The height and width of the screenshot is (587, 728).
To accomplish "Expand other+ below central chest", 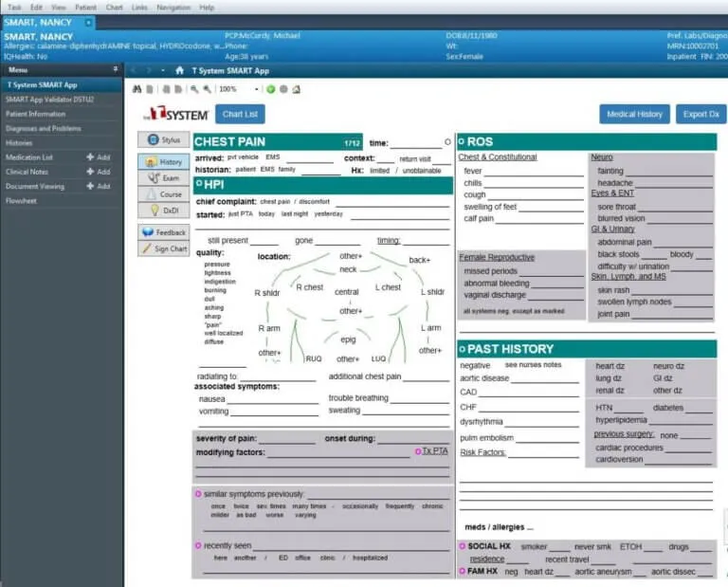I will [351, 311].
